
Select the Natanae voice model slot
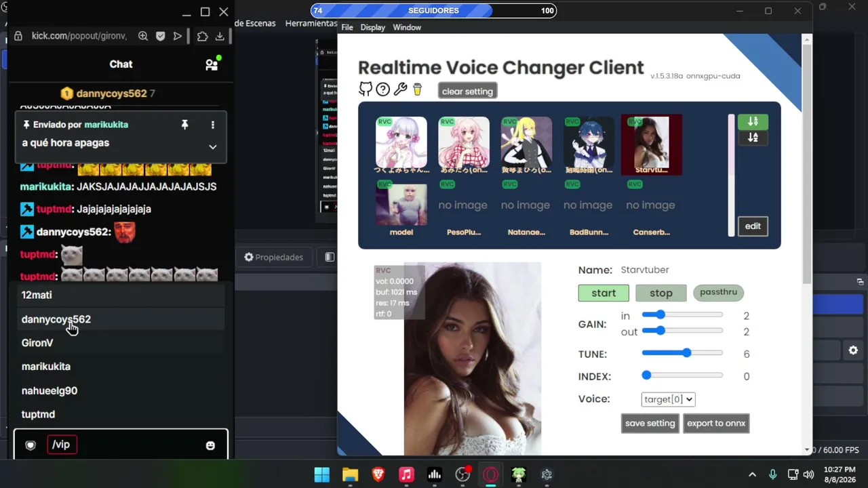point(526,207)
